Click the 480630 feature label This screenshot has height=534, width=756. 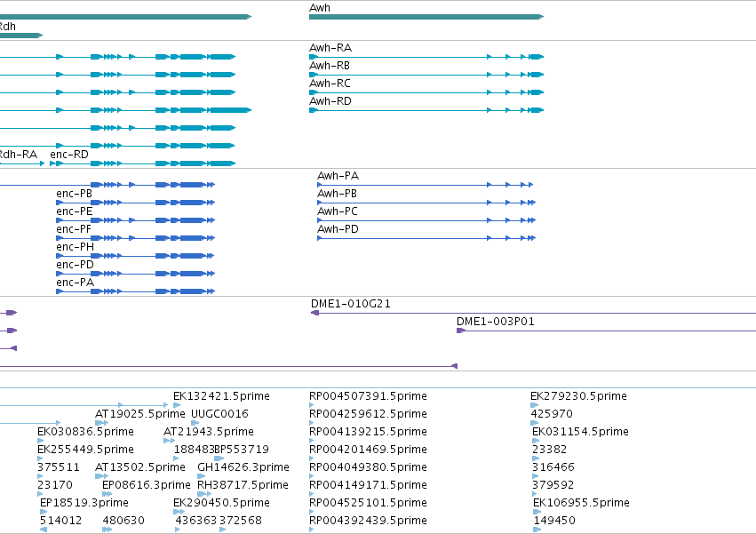(123, 522)
